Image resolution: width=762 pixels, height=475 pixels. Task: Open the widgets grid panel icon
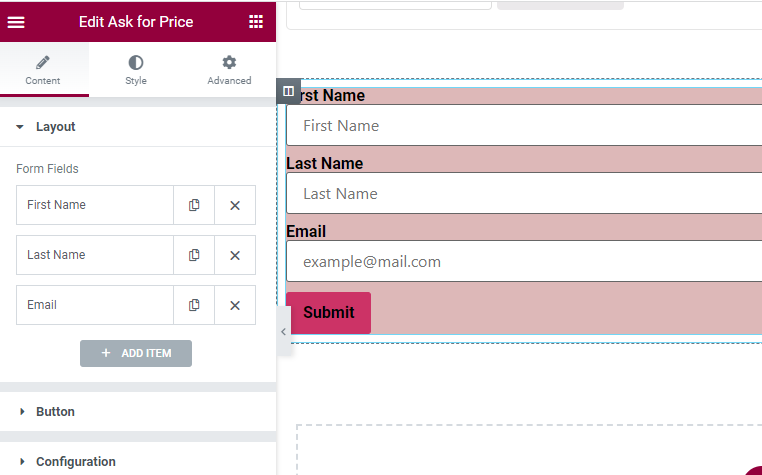click(x=256, y=22)
